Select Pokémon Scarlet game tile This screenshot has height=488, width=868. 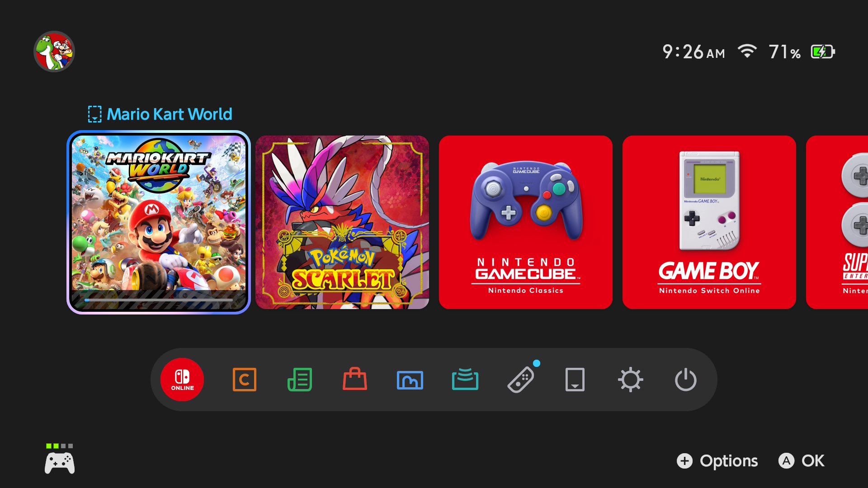342,222
